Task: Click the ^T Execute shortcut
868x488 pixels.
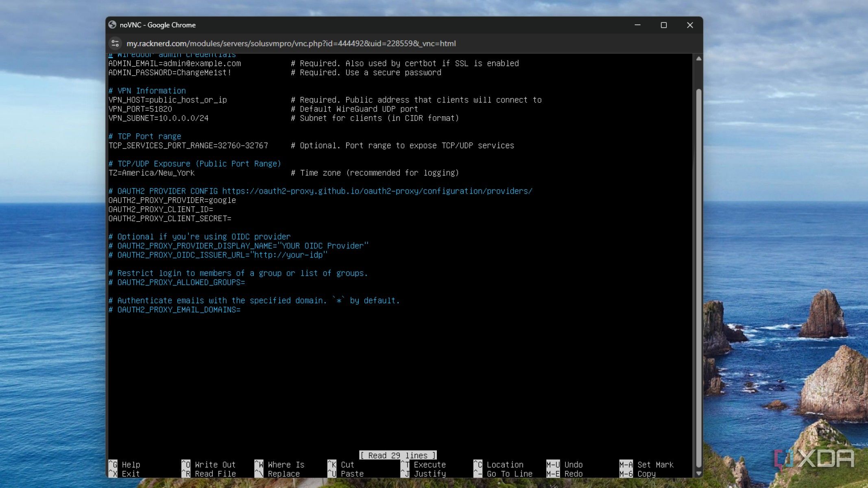Action: (x=423, y=464)
